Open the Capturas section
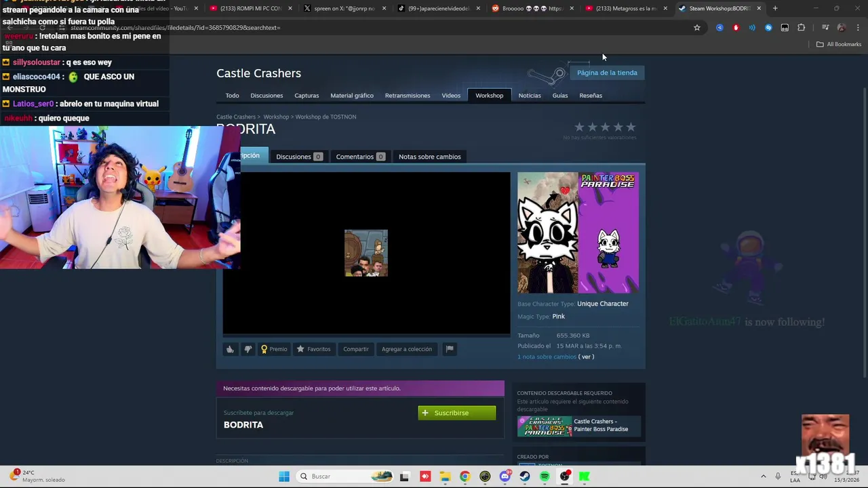 click(x=307, y=96)
